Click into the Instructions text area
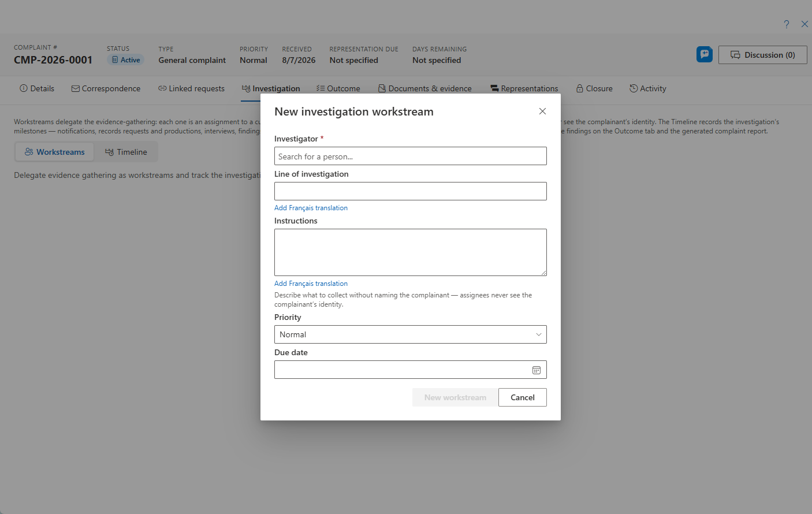 pyautogui.click(x=410, y=252)
